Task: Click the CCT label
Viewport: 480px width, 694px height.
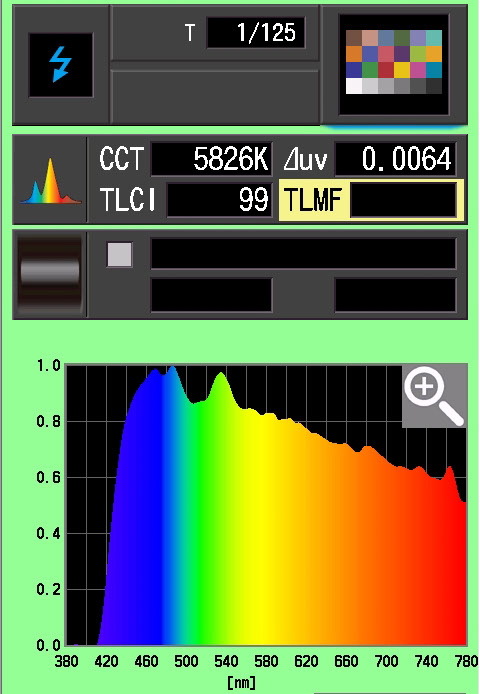Action: pyautogui.click(x=121, y=158)
